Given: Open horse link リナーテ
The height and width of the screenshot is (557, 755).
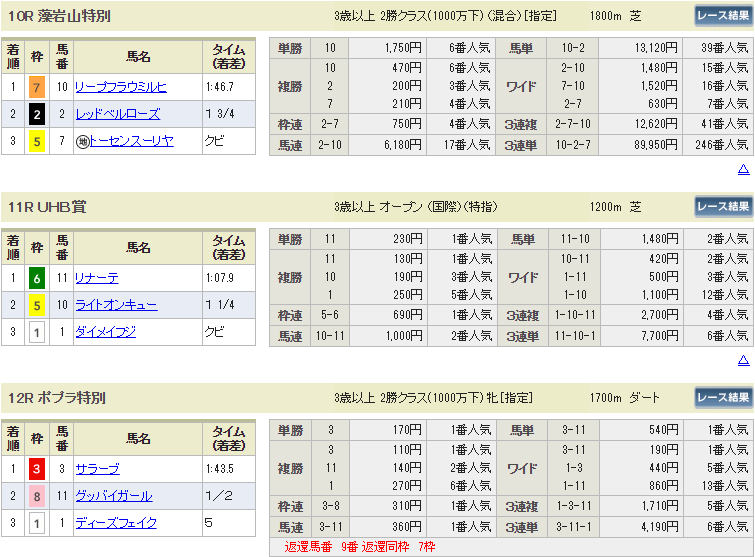Looking at the screenshot, I should pos(97,278).
